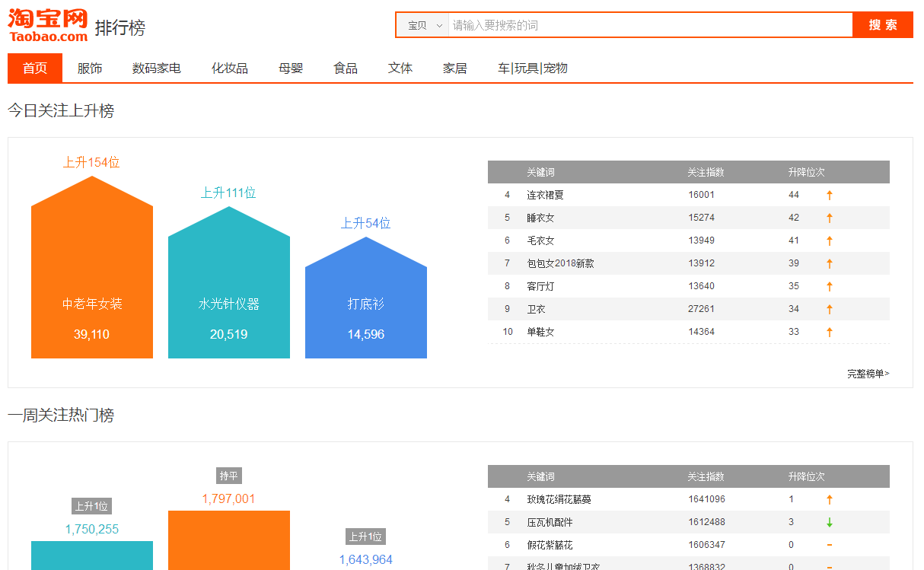Open the 文体 tab

tap(400, 68)
